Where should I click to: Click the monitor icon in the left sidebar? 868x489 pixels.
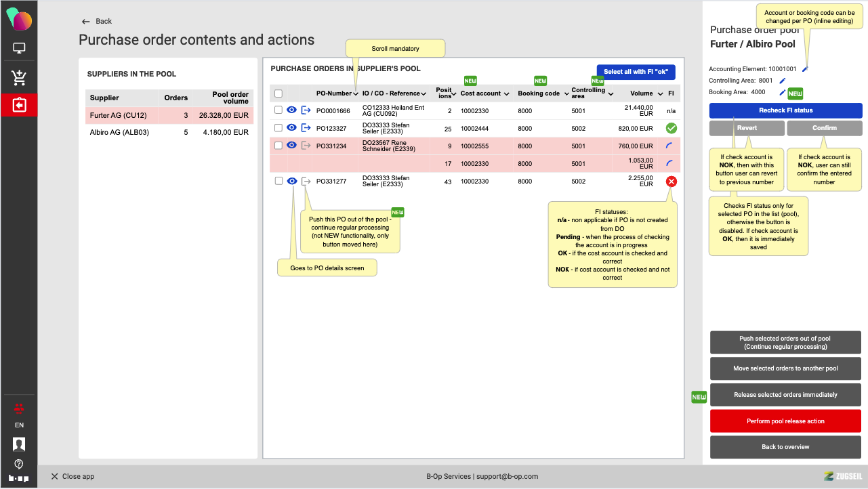(19, 49)
